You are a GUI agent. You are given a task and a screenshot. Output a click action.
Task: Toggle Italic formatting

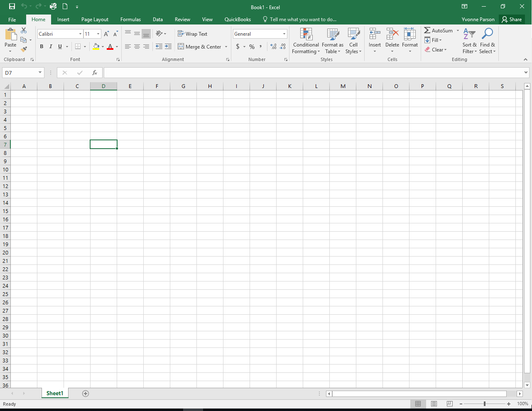click(51, 46)
